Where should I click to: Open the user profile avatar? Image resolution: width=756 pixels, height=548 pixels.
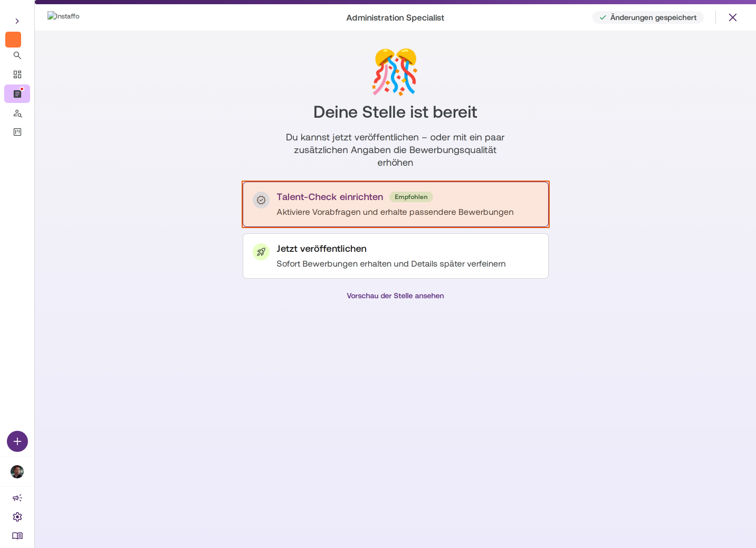coord(17,471)
